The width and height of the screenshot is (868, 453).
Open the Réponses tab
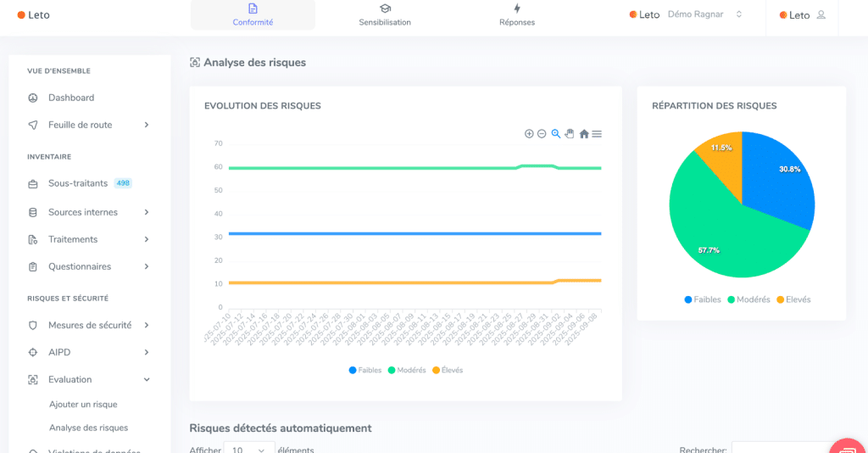point(516,15)
